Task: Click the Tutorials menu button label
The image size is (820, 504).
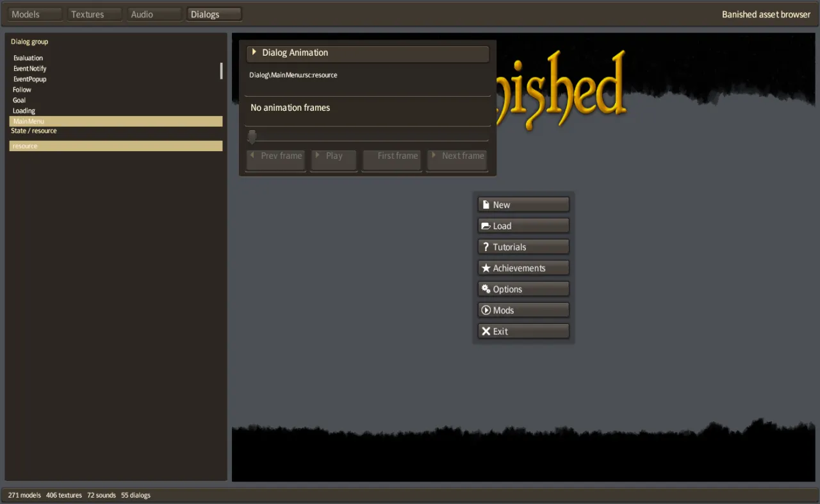Action: [509, 247]
